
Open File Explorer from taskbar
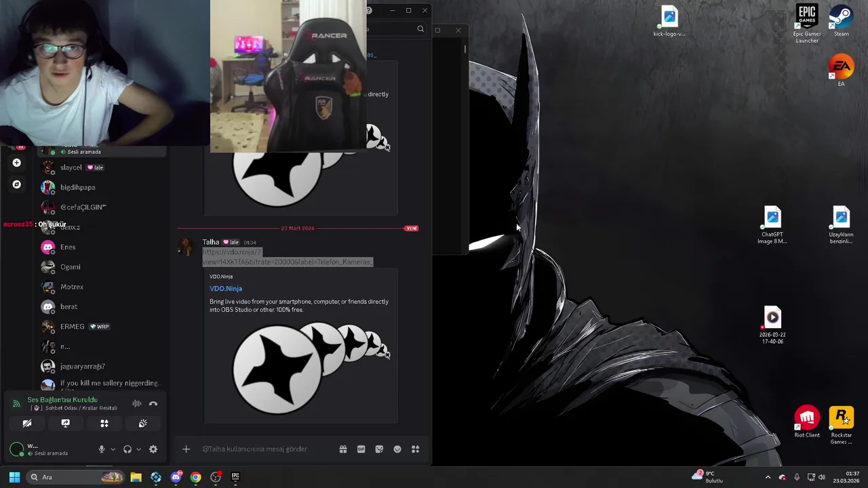point(136,477)
